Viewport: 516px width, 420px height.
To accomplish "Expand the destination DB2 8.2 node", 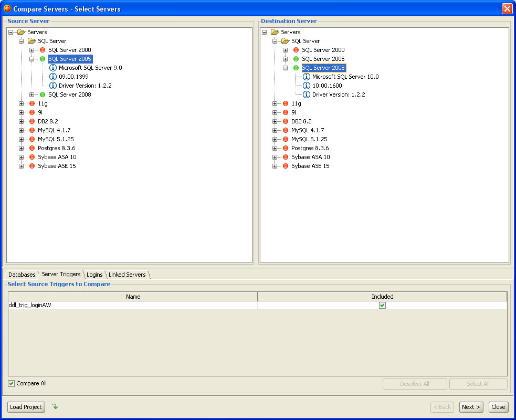I will point(275,121).
